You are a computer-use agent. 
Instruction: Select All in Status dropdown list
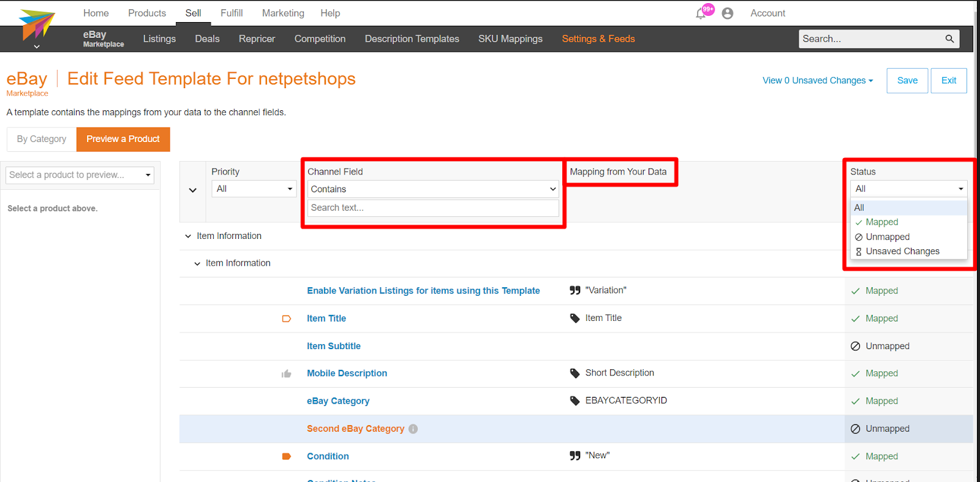tap(909, 208)
